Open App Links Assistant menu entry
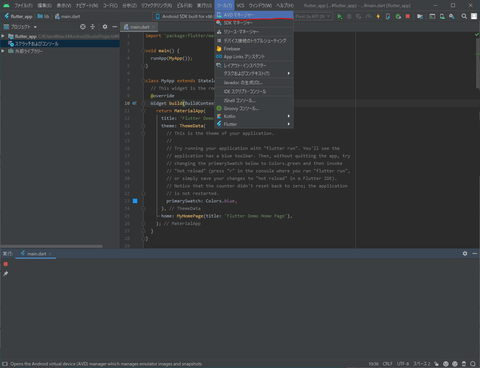 (x=254, y=57)
